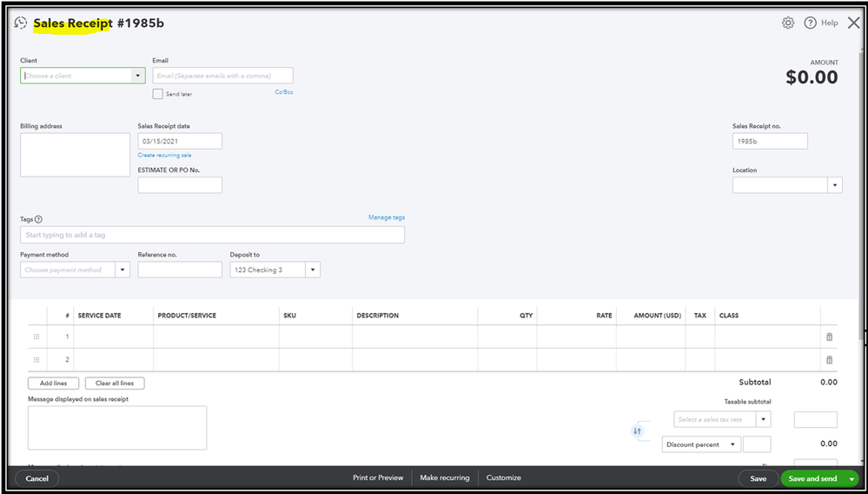
Task: Click the Billing address text box
Action: point(76,155)
